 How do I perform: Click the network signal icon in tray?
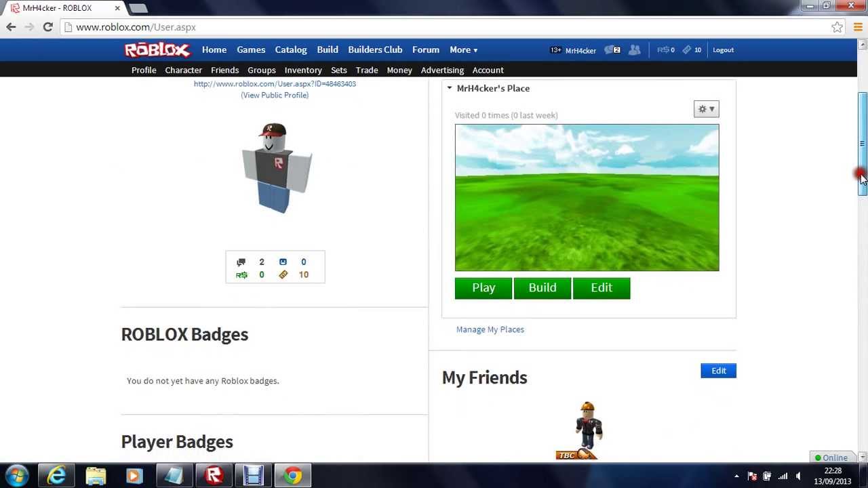[x=783, y=476]
